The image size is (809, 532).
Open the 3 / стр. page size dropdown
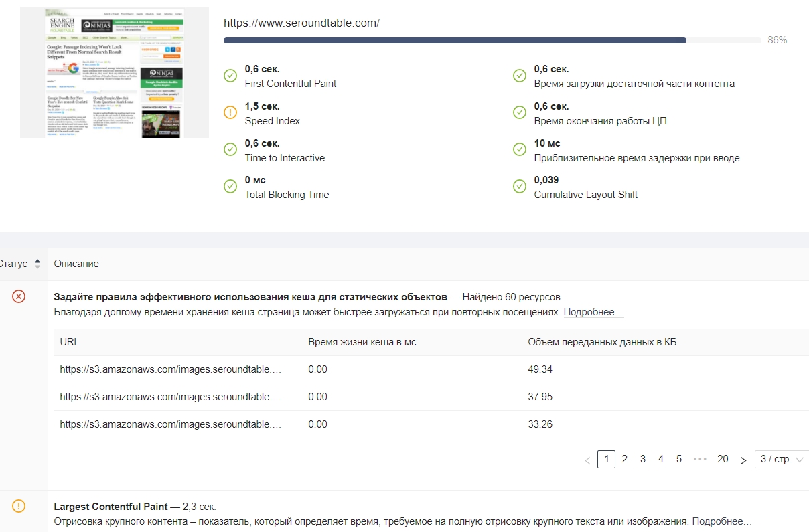pos(781,460)
